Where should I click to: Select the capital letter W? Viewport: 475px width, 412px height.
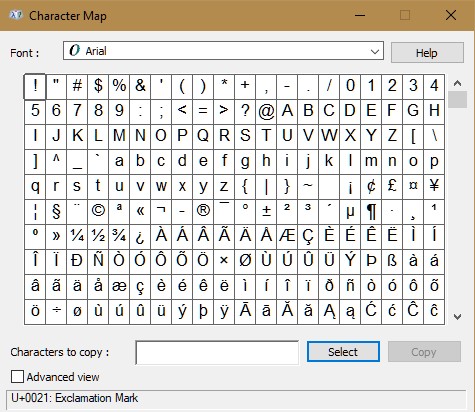click(x=329, y=137)
